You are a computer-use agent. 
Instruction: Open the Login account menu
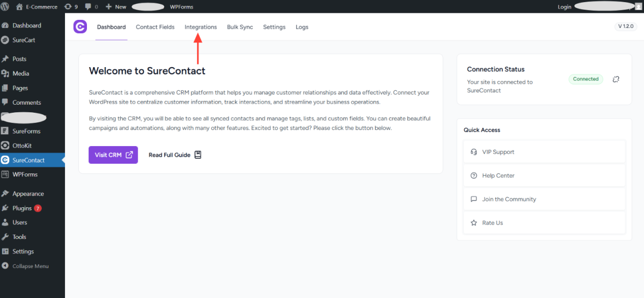click(564, 6)
